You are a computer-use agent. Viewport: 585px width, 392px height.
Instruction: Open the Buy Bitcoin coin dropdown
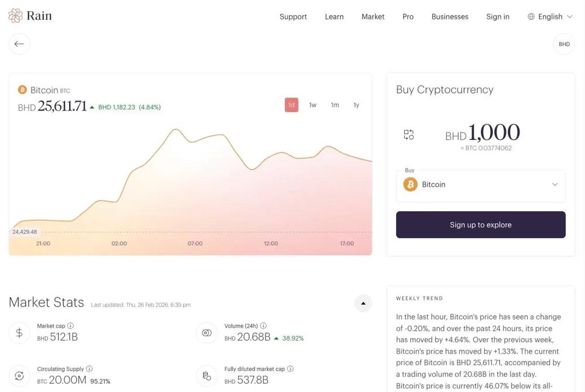(480, 185)
